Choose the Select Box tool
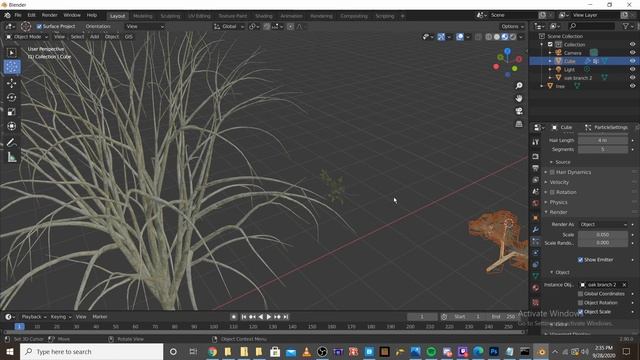This screenshot has width=640, height=360. [x=11, y=53]
